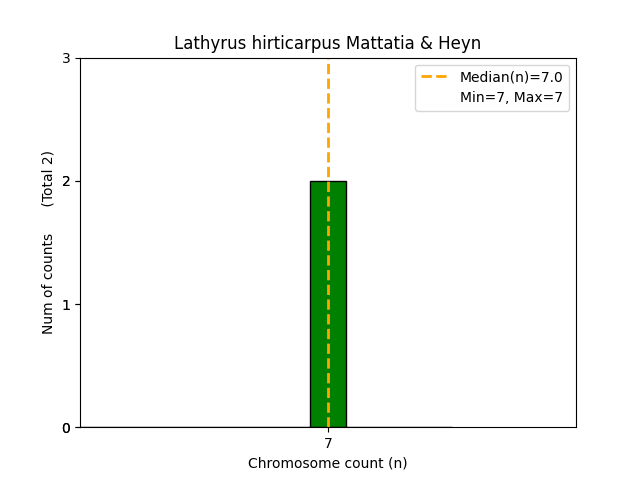Select the orange dashed line sample in legend
Image resolution: width=640 pixels, height=480 pixels.
click(436, 77)
